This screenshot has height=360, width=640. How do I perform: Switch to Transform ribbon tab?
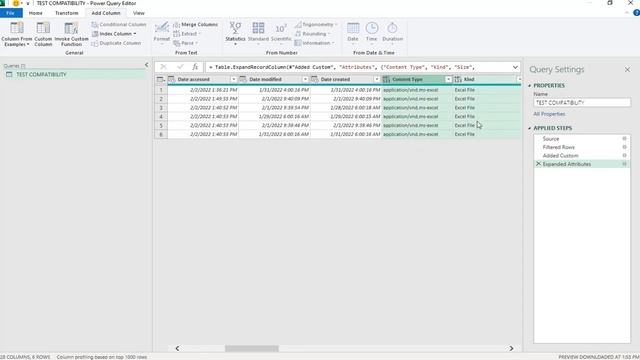pyautogui.click(x=67, y=13)
